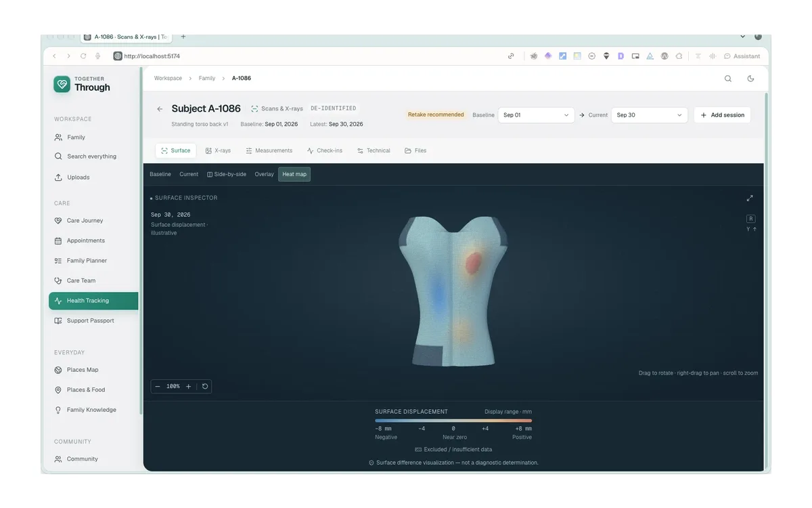
Task: Switch to the Measurements tab
Action: (269, 150)
